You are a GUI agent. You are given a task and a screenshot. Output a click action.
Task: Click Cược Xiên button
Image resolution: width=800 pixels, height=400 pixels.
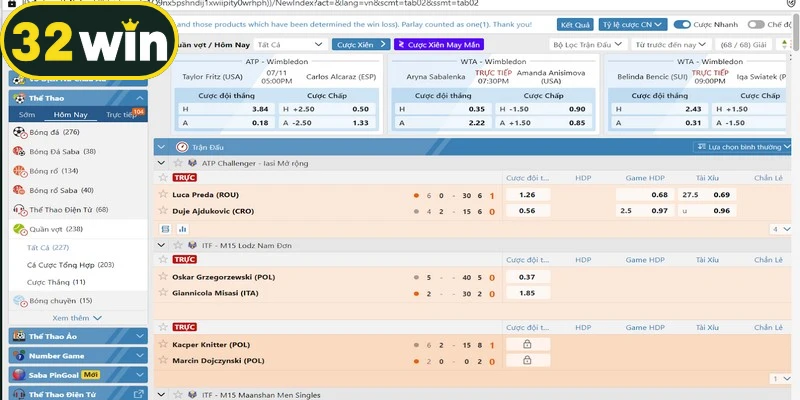pos(361,44)
